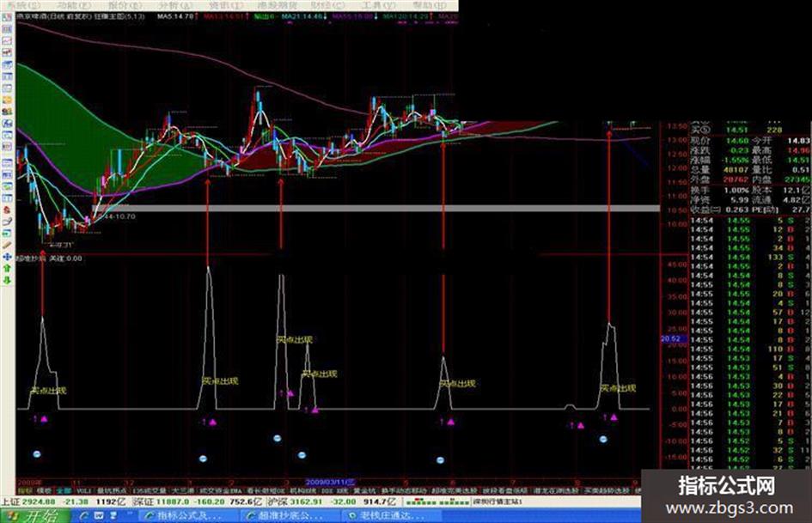This screenshot has height=523, width=812.
Task: Click the topmost icon in the left toolbar
Action: click(x=7, y=18)
